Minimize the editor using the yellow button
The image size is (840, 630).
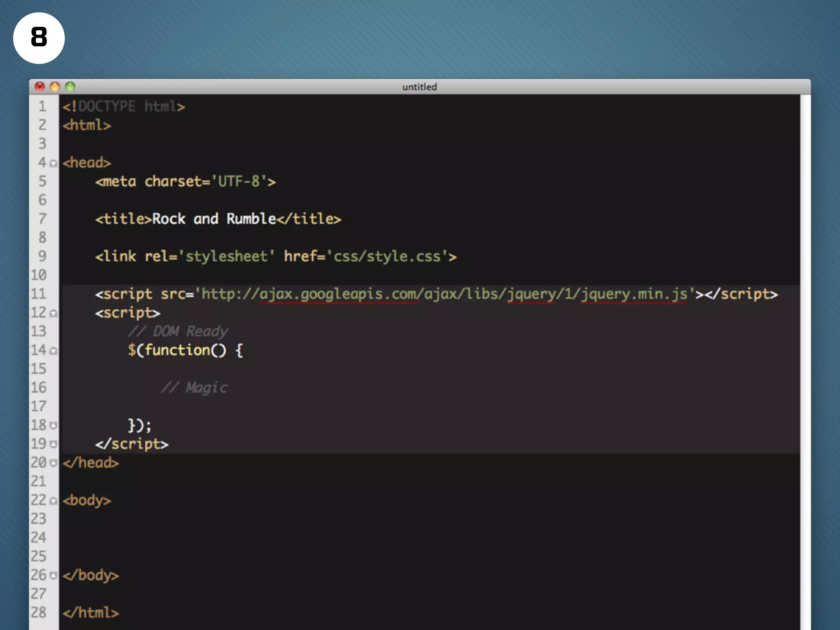tap(55, 87)
